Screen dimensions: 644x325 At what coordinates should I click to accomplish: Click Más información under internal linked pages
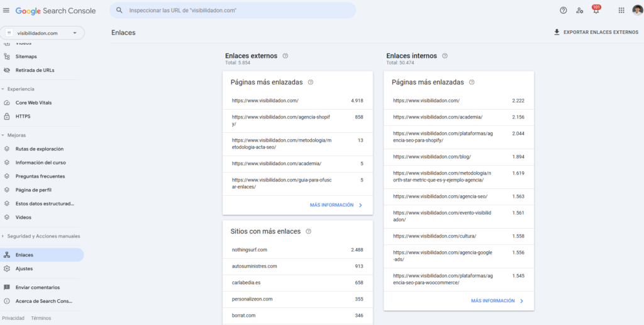point(497,301)
